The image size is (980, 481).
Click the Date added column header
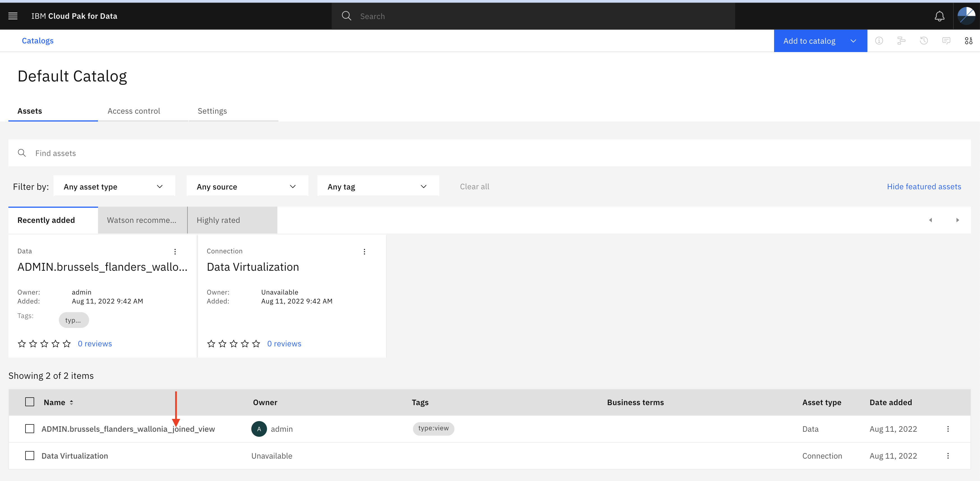pos(891,402)
